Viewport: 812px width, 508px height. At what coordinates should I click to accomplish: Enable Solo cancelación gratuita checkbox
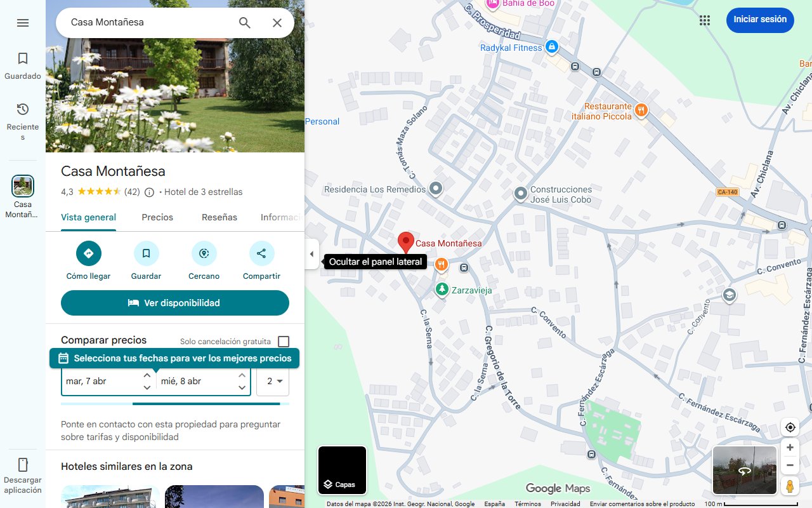(x=284, y=342)
